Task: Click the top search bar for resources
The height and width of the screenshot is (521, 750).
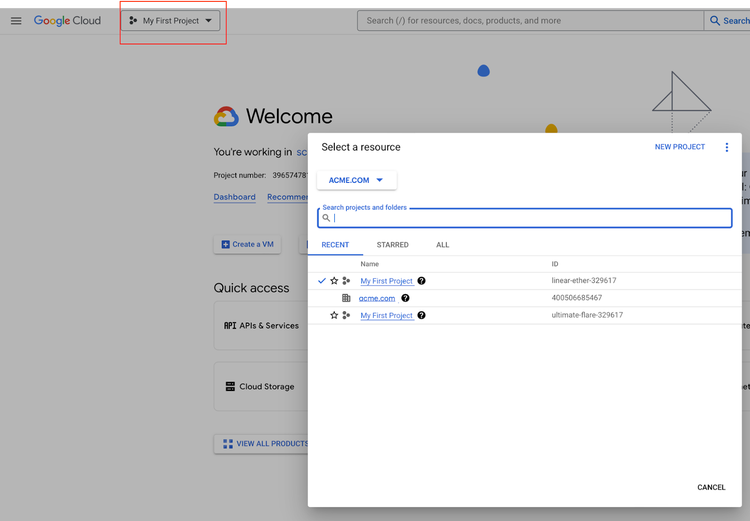Action: click(530, 21)
